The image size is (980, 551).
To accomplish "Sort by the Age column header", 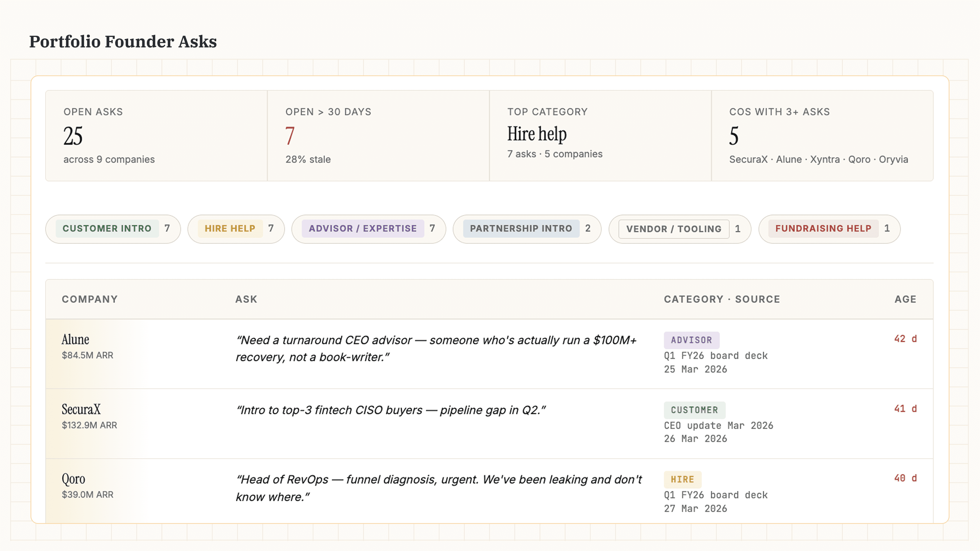I will 905,299.
